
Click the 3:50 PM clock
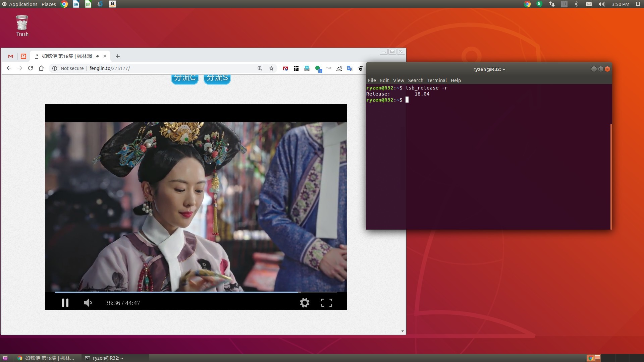click(x=620, y=4)
